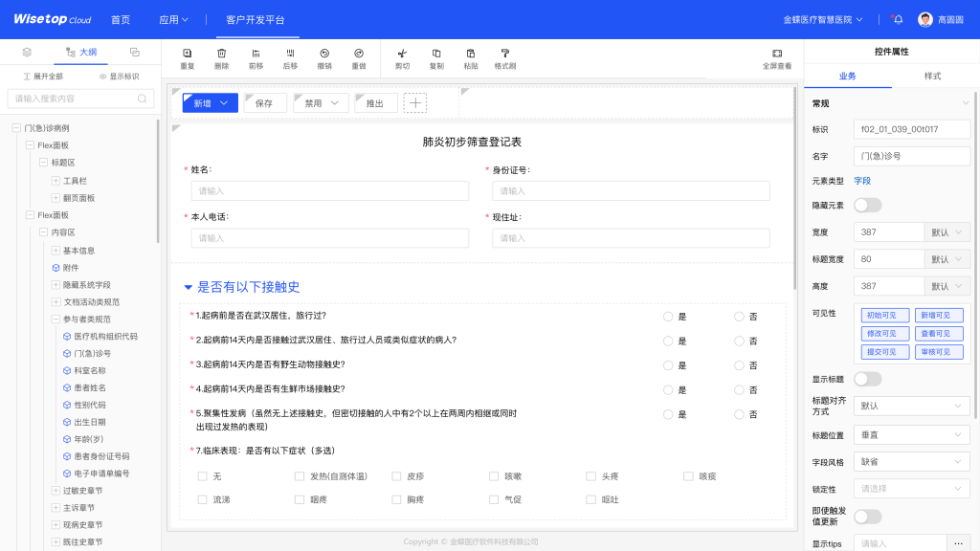Viewport: 980px width, 551px height.
Task: Select 是 for question 1 about 武汉
Action: 668,316
